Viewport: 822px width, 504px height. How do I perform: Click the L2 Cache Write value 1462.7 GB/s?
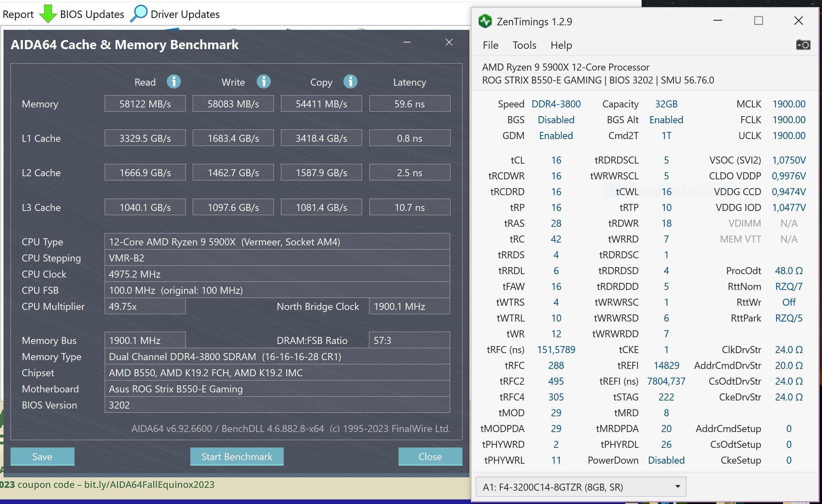click(x=233, y=172)
